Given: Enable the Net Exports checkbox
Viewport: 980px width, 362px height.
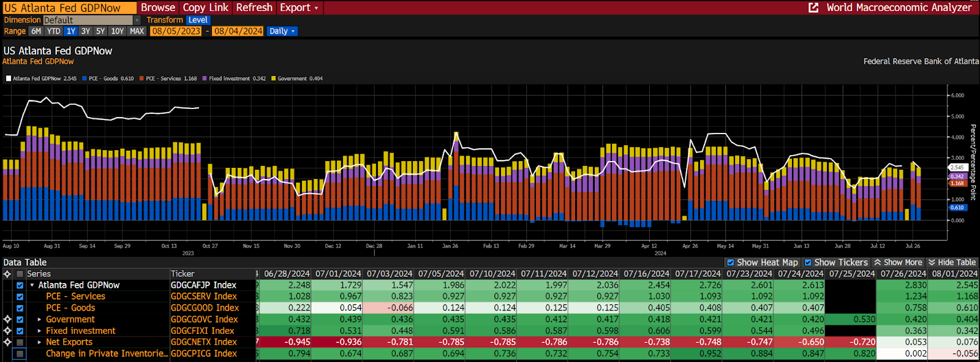Looking at the screenshot, I should (x=20, y=342).
